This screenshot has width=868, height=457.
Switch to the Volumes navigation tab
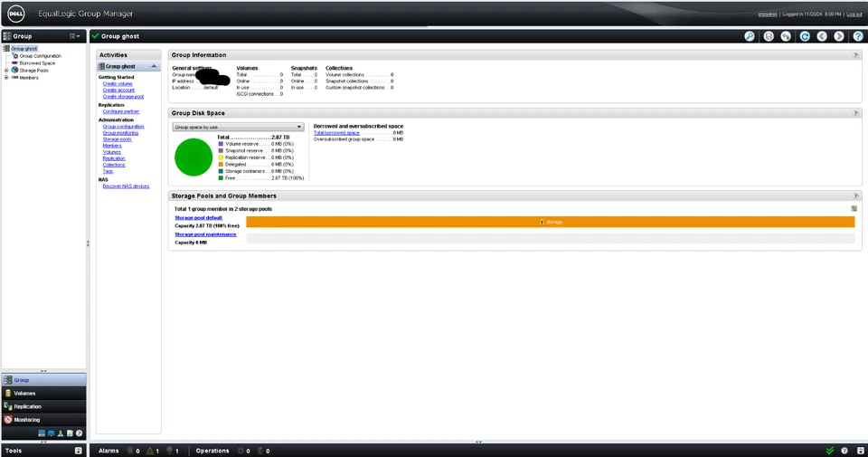[x=43, y=394]
